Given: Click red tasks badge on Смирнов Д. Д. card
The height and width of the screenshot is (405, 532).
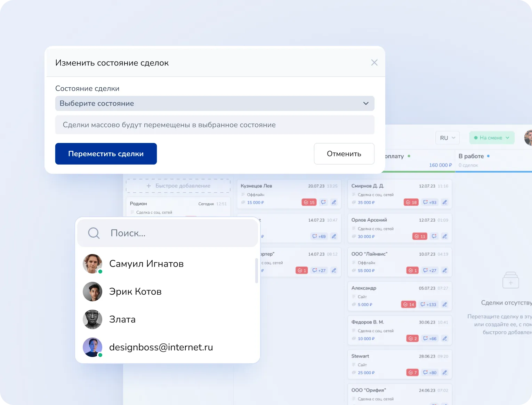Looking at the screenshot, I should [x=411, y=202].
